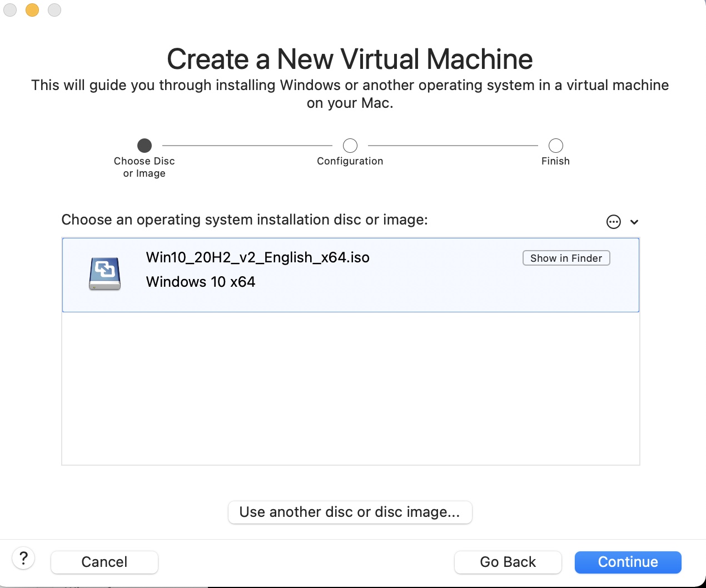This screenshot has width=706, height=588.
Task: Choose Use another disc or disc image
Action: pos(350,512)
